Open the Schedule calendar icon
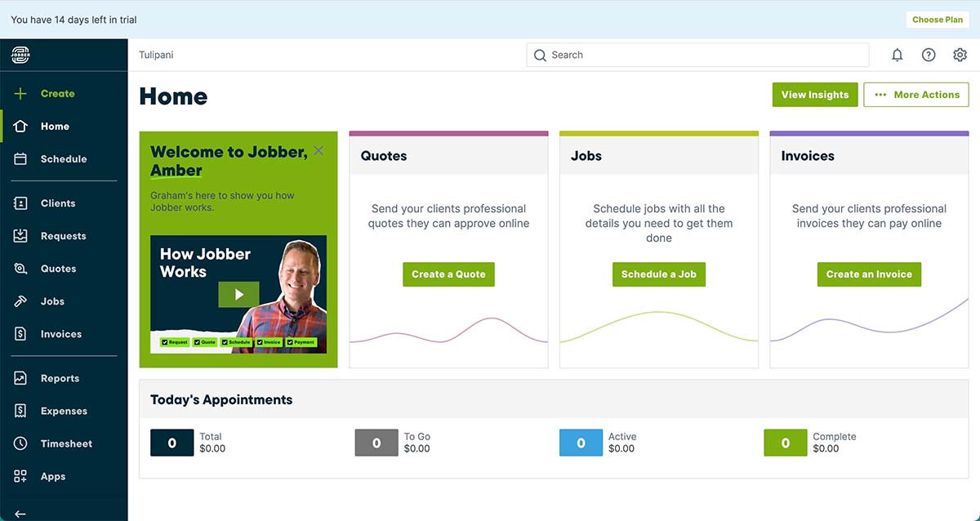 point(20,158)
